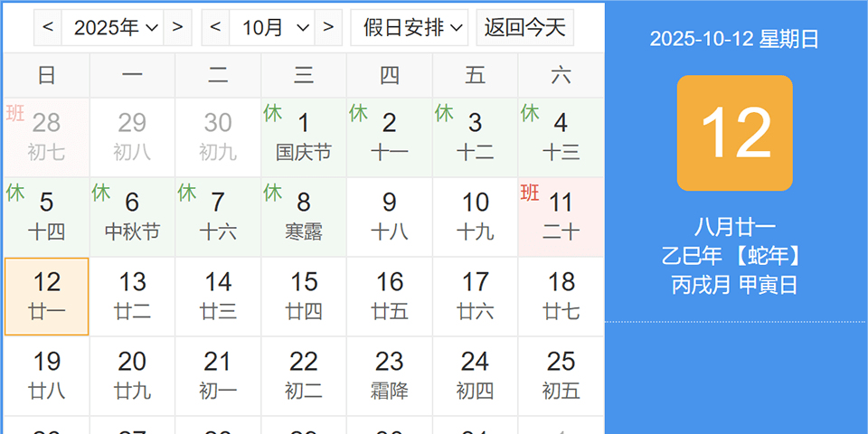Image resolution: width=868 pixels, height=434 pixels.
Task: Select October 11 workday cell
Action: pos(561,217)
